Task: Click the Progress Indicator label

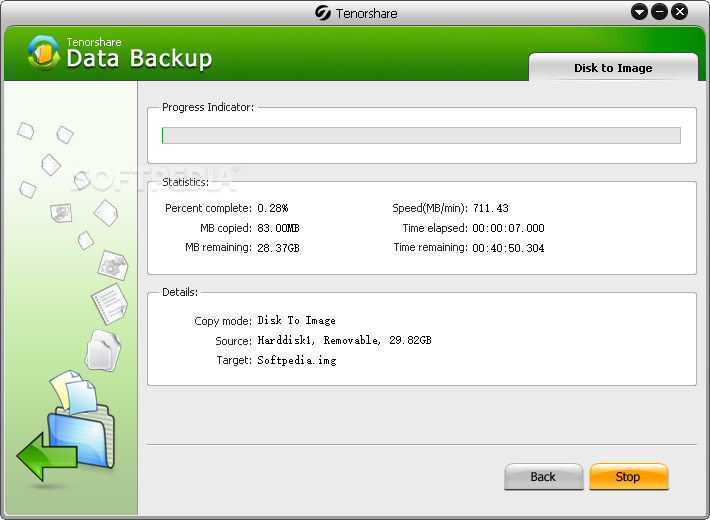Action: point(208,107)
